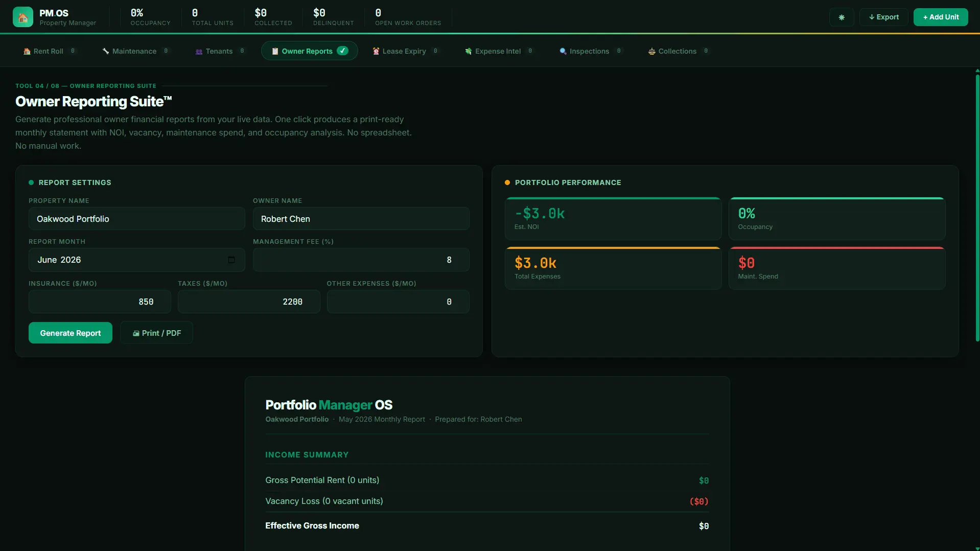Open the Collections tab

click(679, 51)
